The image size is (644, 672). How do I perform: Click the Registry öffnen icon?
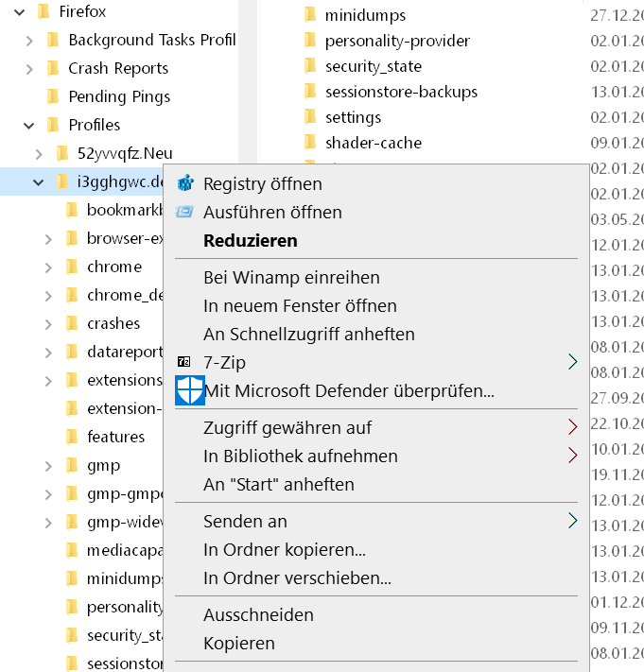[x=185, y=183]
